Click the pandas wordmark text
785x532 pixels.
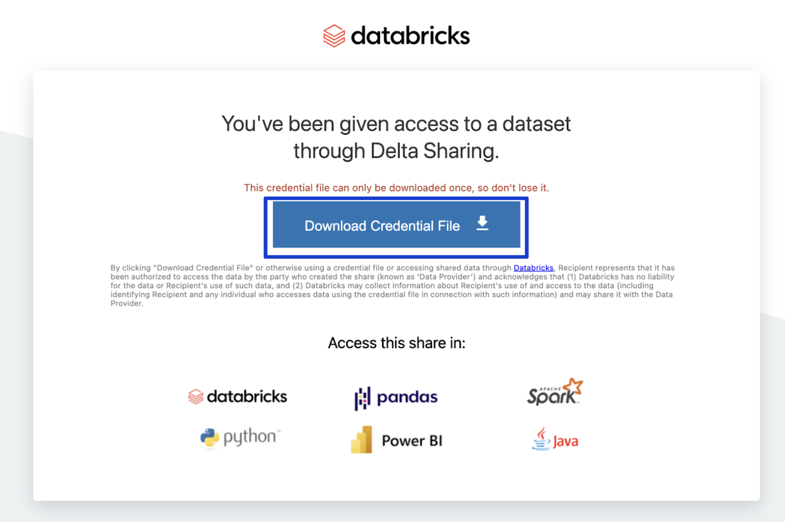pos(407,397)
